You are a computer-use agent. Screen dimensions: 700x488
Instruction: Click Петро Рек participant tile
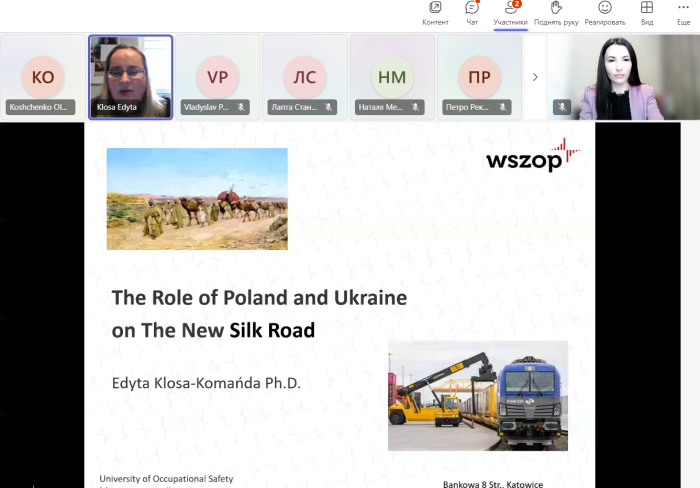pos(479,77)
